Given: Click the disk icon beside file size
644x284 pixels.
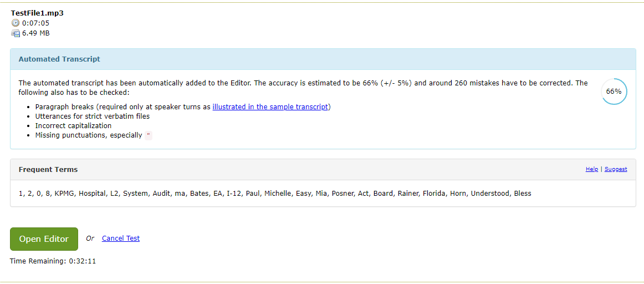Looking at the screenshot, I should point(16,33).
